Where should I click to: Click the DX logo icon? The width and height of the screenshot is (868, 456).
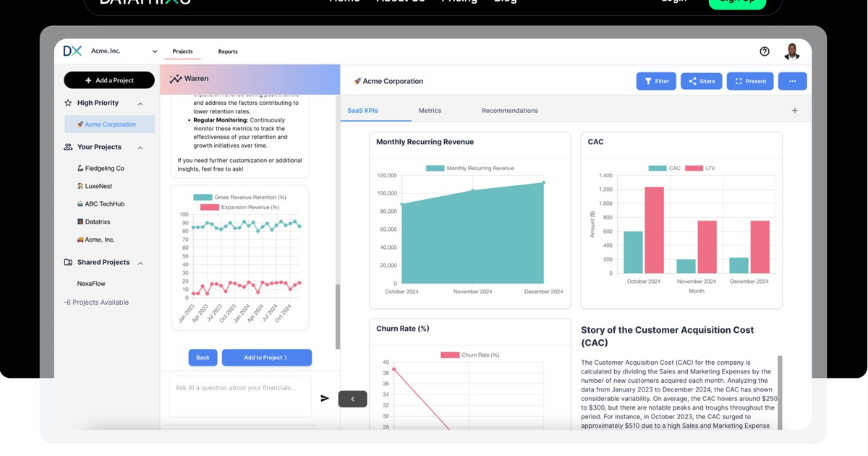coord(72,51)
